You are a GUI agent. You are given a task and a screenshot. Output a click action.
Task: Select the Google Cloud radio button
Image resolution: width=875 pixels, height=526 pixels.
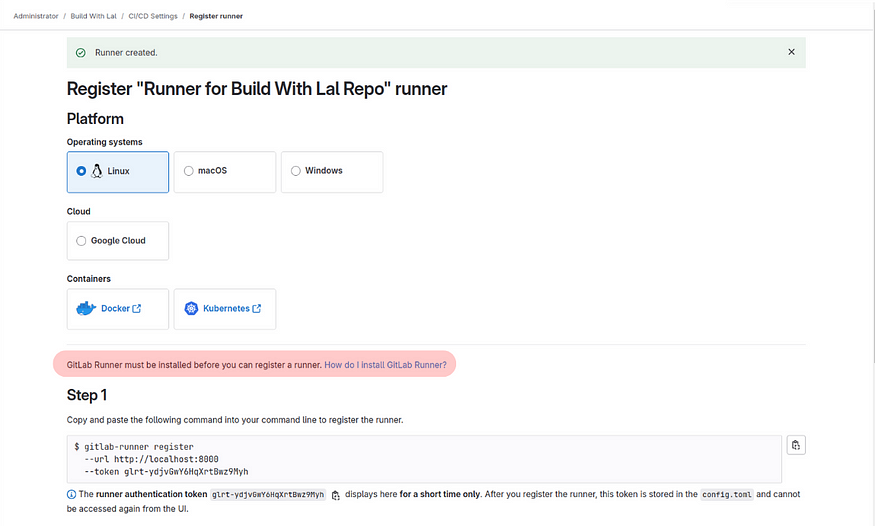point(81,240)
